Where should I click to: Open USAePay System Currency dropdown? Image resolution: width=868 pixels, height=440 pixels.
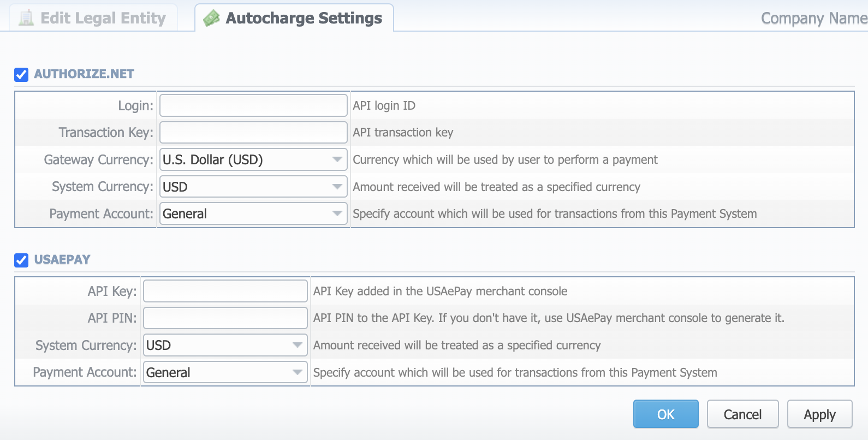225,345
